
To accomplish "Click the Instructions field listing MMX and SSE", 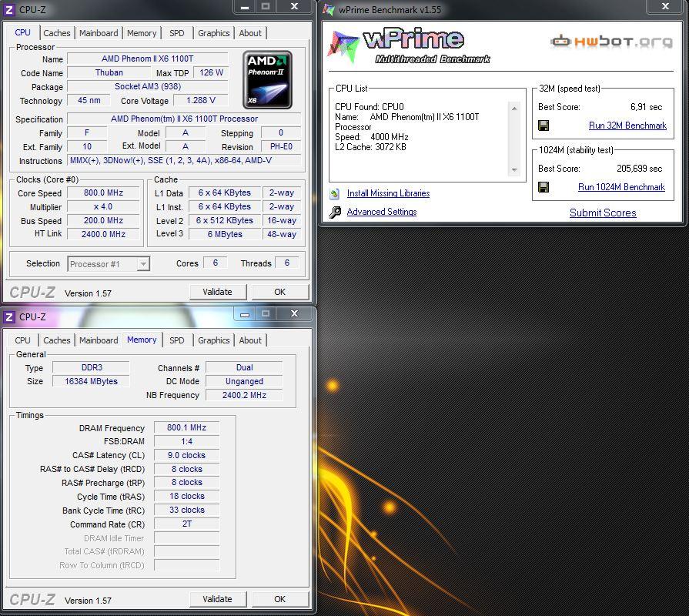I will click(x=184, y=160).
